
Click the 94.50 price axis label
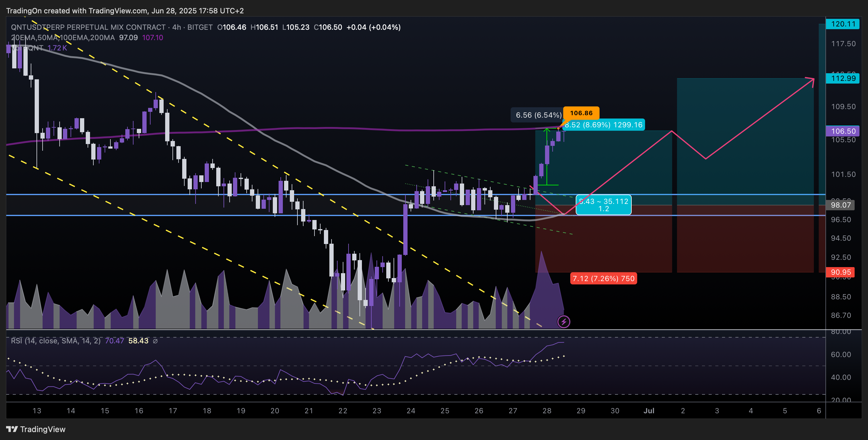[841, 238]
